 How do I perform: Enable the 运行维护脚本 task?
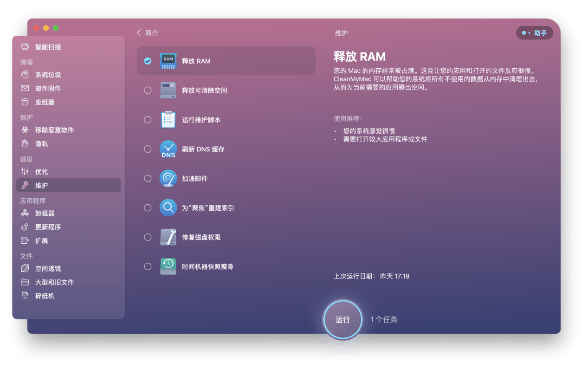[148, 119]
